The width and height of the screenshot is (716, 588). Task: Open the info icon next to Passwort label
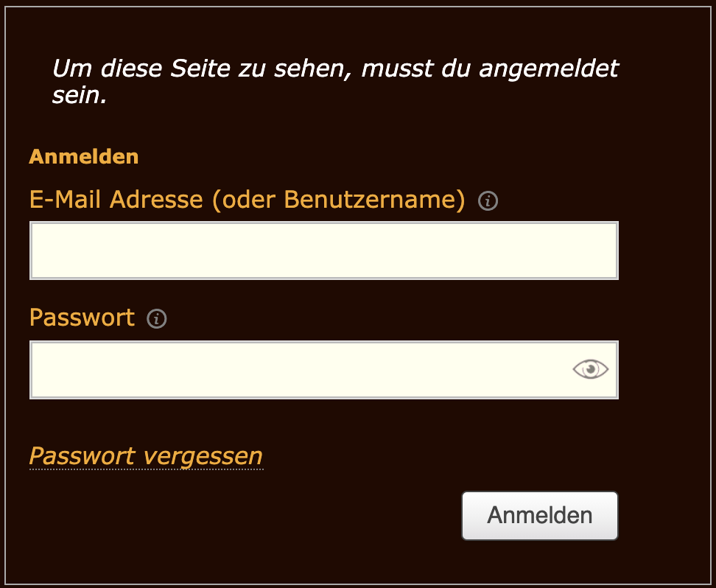pyautogui.click(x=157, y=319)
